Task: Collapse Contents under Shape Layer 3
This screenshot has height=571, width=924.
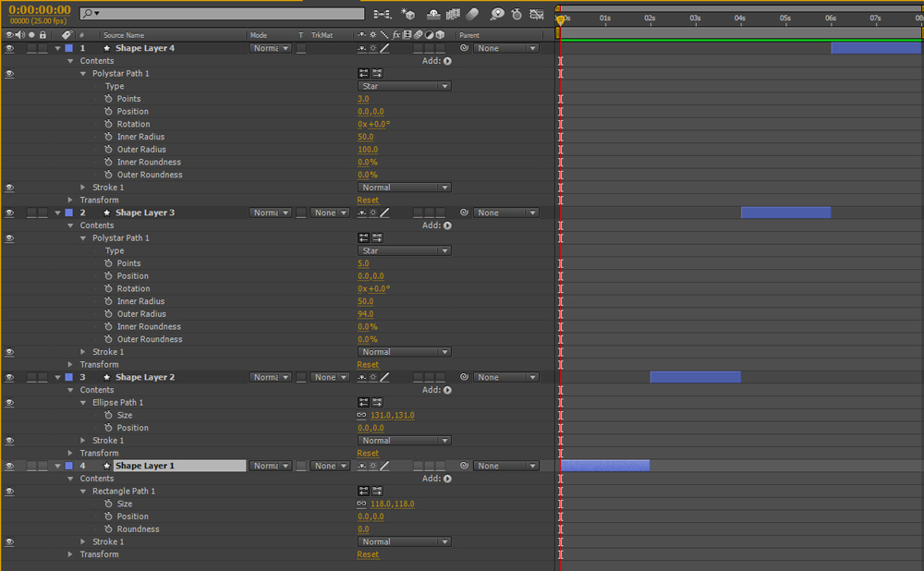Action: pyautogui.click(x=70, y=225)
